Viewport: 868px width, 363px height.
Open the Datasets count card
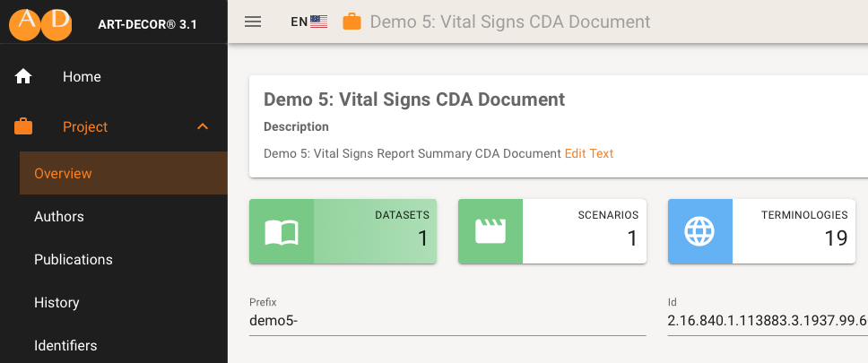[377, 232]
